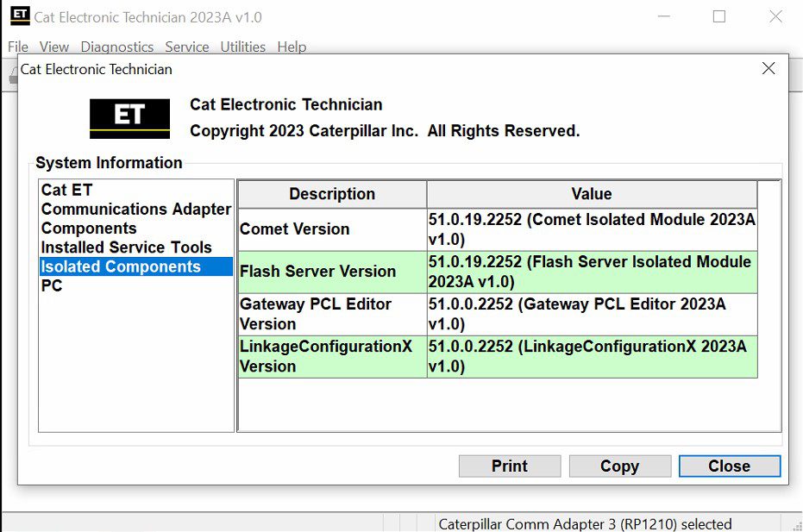Open the Help menu
803x532 pixels.
[x=292, y=47]
